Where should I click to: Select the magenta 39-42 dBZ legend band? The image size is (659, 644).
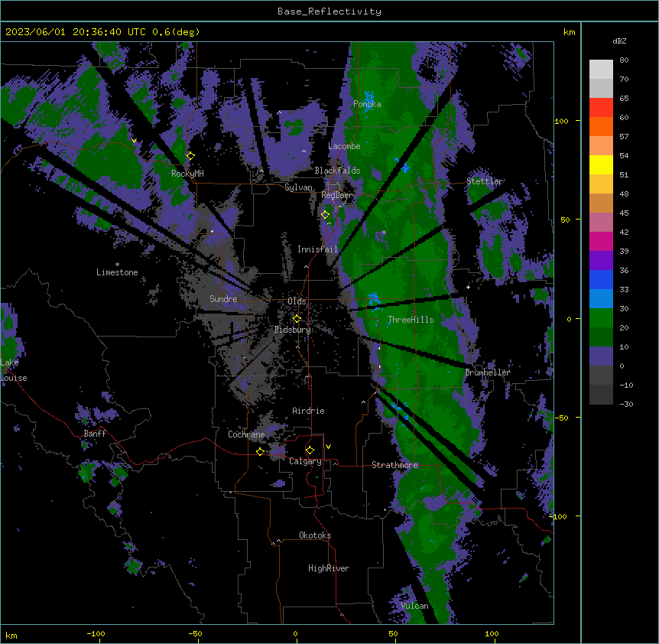click(601, 241)
